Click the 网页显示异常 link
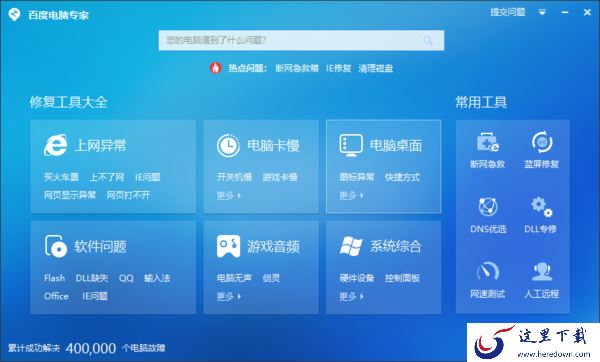Image resolution: width=600 pixels, height=362 pixels. [x=70, y=195]
